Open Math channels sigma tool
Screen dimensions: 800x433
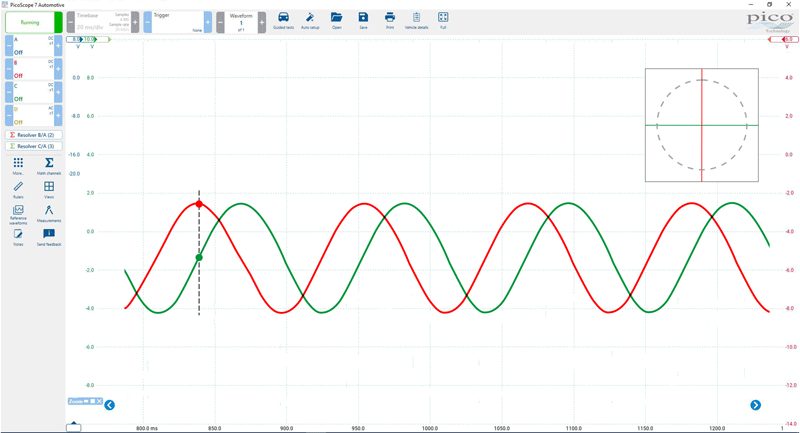point(49,166)
